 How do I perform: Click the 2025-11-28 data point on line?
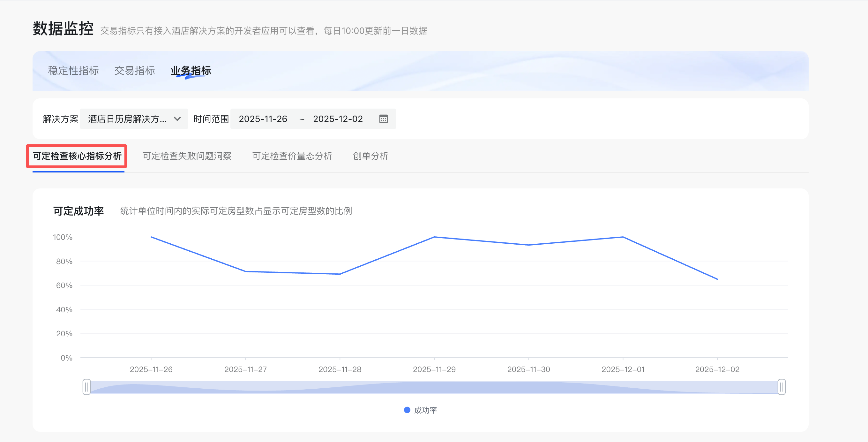[340, 274]
